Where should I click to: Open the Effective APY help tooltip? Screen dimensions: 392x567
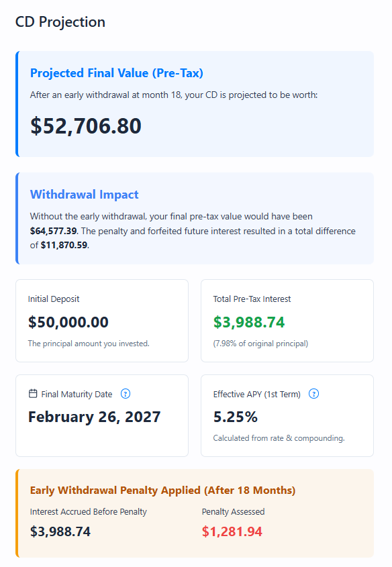313,395
